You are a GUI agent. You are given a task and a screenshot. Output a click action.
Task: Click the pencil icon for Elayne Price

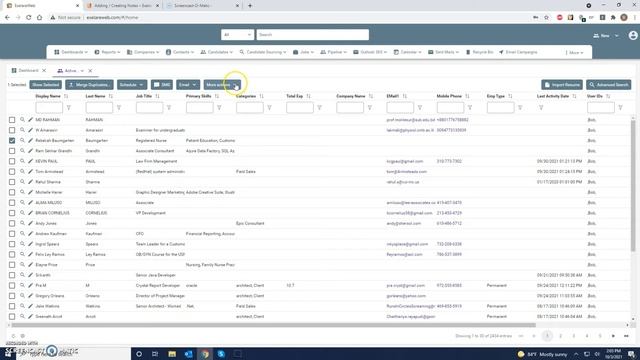tap(30, 265)
